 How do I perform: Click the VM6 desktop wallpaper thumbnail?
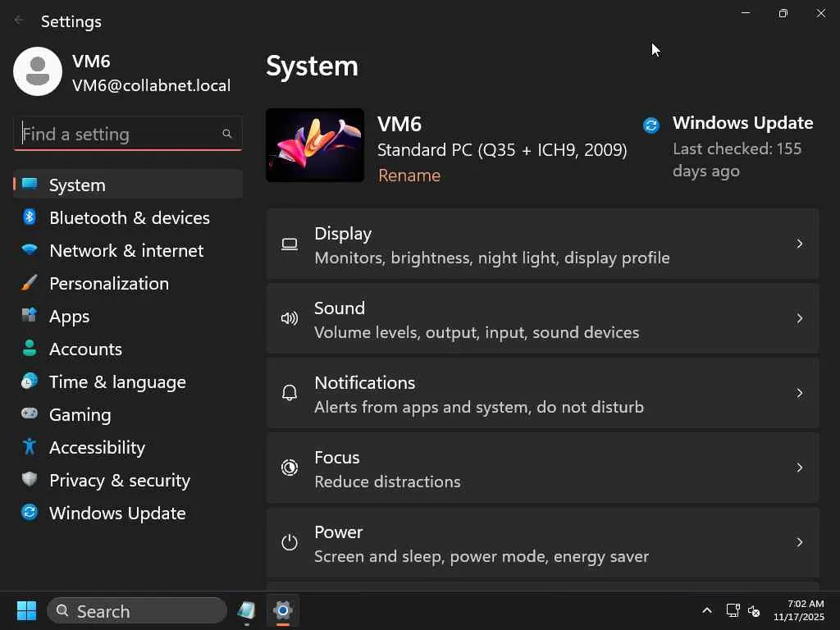pyautogui.click(x=315, y=145)
